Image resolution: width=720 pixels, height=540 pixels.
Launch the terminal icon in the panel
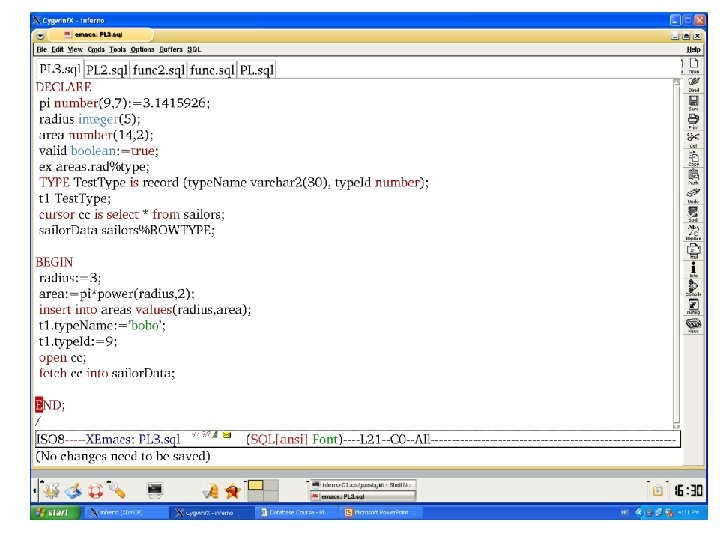154,490
